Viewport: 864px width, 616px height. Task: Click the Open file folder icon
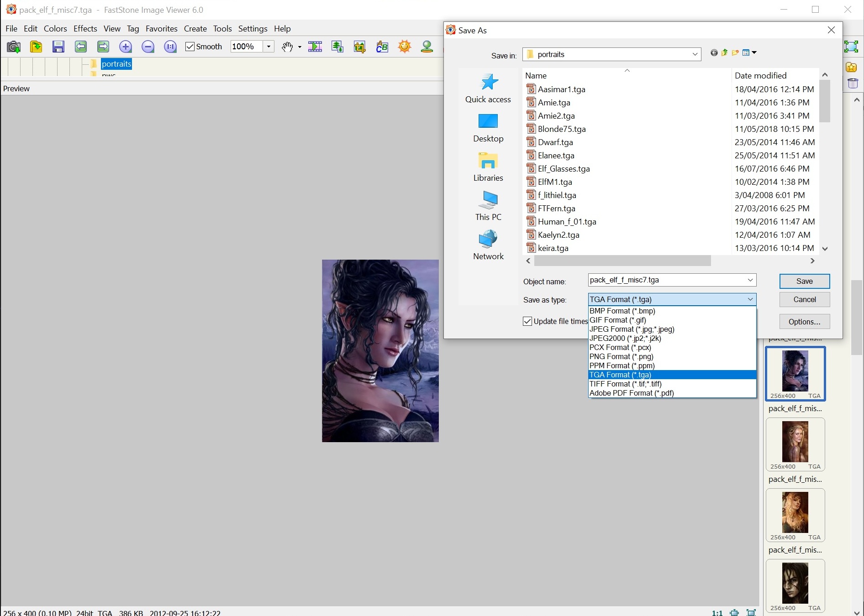click(x=36, y=47)
